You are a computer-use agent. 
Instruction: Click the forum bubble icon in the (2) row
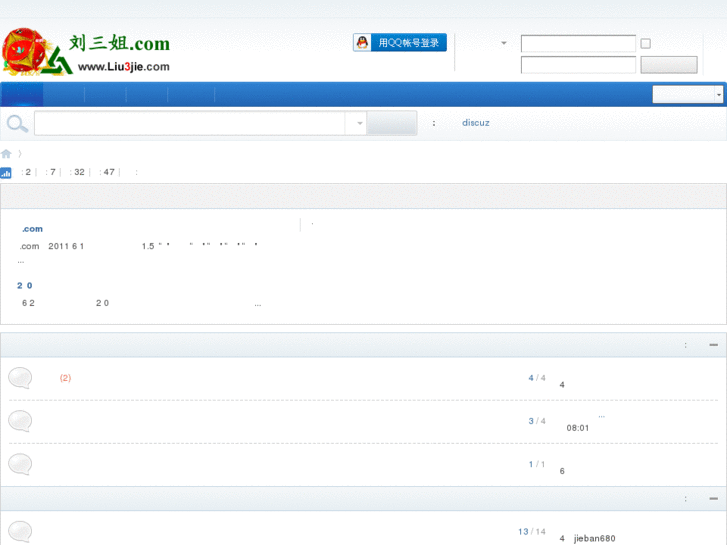[x=20, y=378]
